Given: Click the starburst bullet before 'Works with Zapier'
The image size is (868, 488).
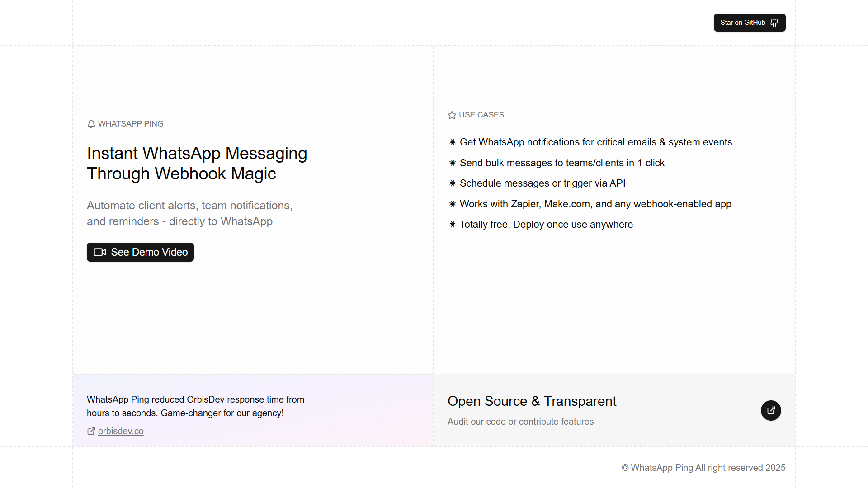Looking at the screenshot, I should 452,204.
